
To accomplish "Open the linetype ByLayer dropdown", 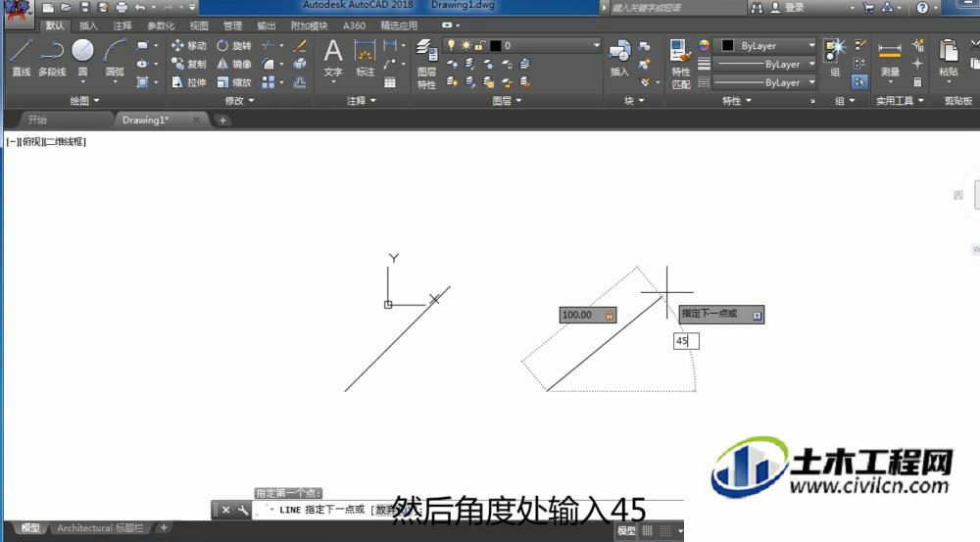I will click(765, 82).
